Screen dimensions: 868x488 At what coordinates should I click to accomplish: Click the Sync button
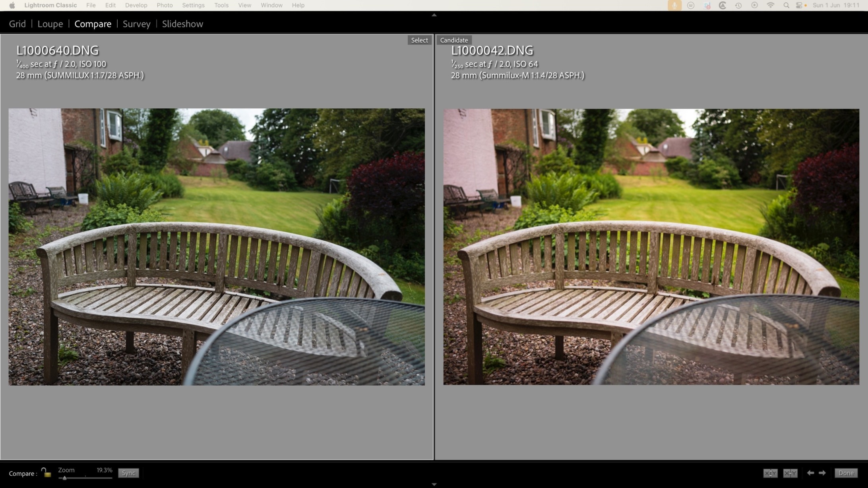coord(128,473)
